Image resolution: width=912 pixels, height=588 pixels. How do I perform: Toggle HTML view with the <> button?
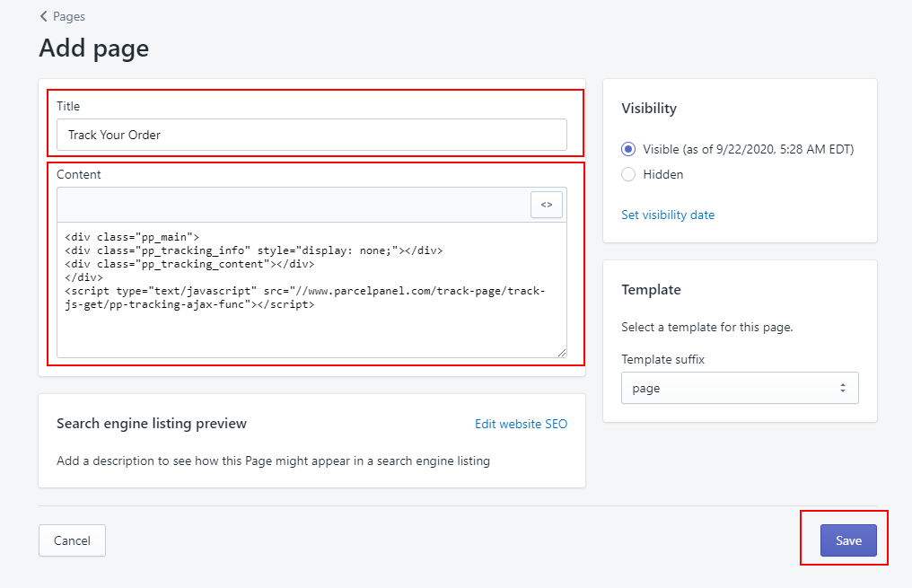click(546, 205)
